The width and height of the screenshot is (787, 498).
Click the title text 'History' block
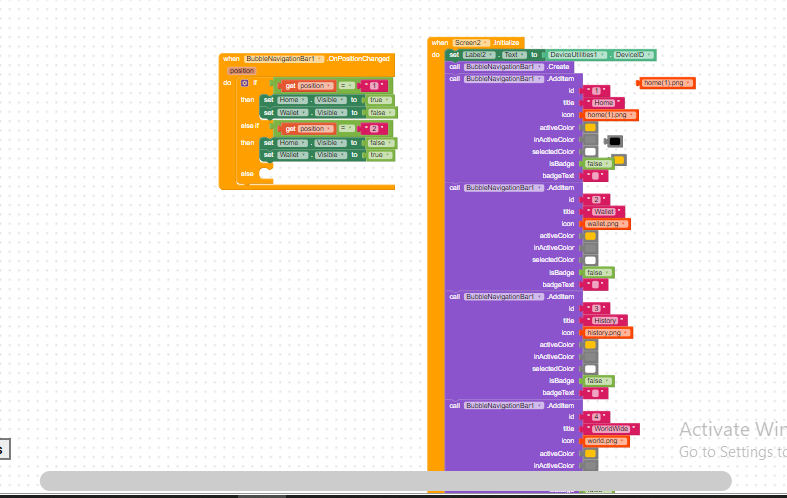tap(605, 320)
